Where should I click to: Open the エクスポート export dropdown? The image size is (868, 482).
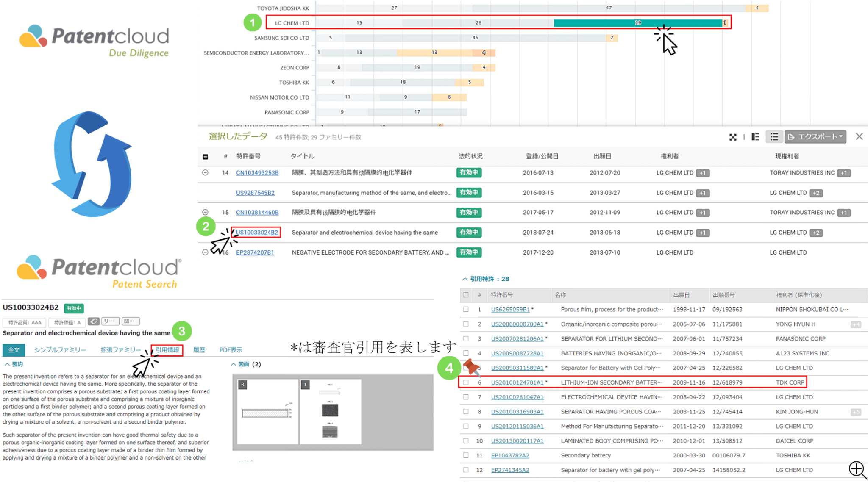click(x=815, y=137)
